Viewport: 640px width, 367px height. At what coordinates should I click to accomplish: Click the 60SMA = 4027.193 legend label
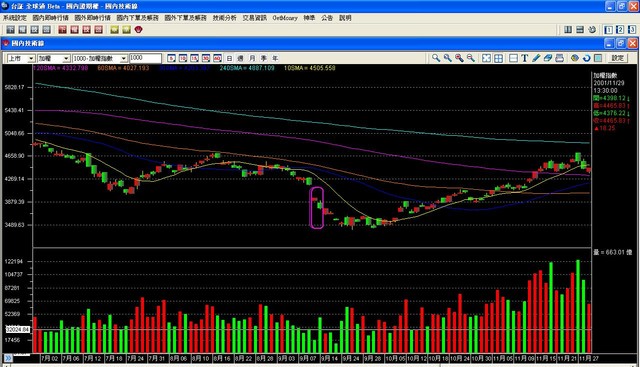click(x=123, y=68)
